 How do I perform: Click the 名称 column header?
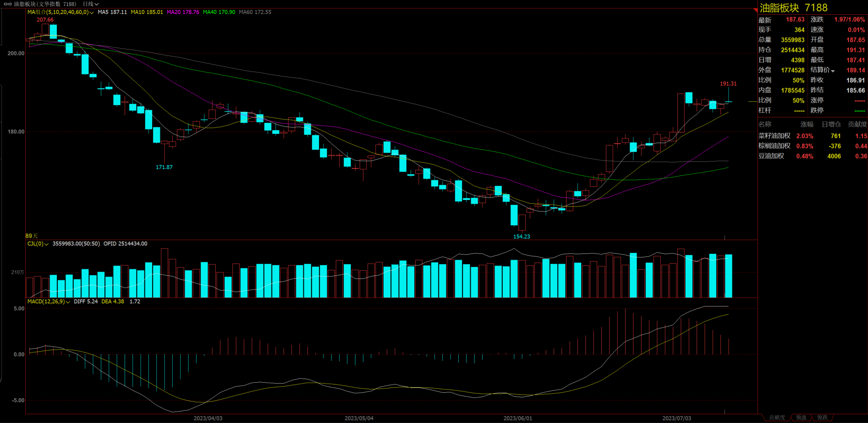pos(765,124)
